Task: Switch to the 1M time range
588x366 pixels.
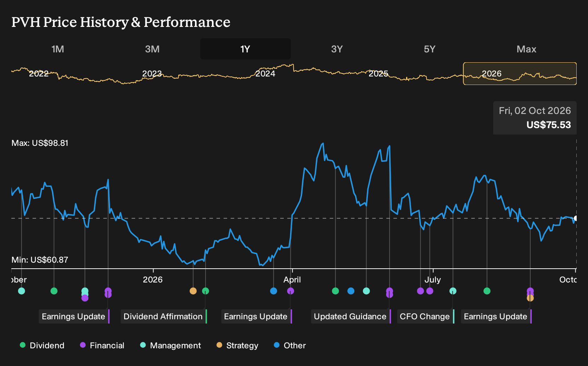Action: 58,49
